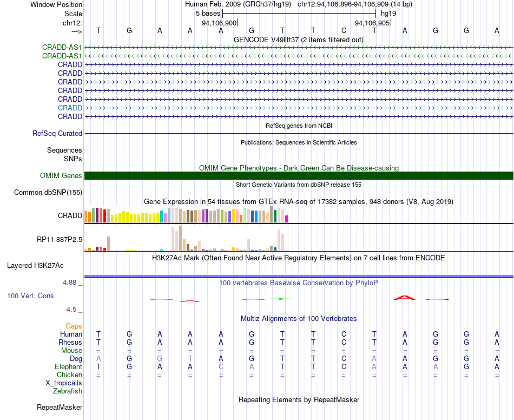The width and height of the screenshot is (514, 420).
Task: Click the hg19 text beside the scale bar
Action: (388, 14)
